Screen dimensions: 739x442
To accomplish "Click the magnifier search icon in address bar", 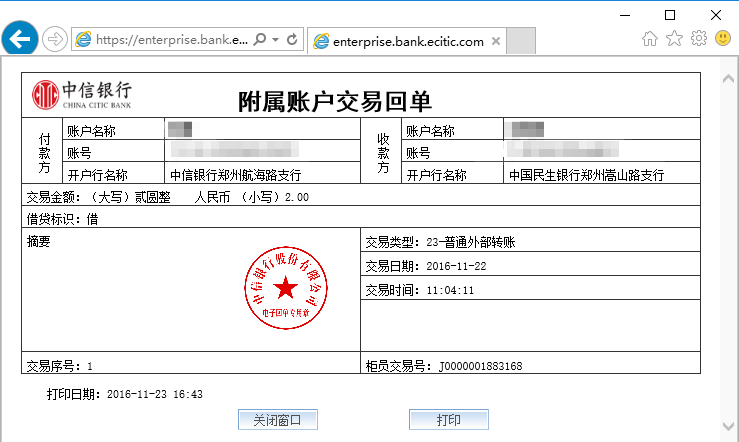I will click(x=260, y=40).
